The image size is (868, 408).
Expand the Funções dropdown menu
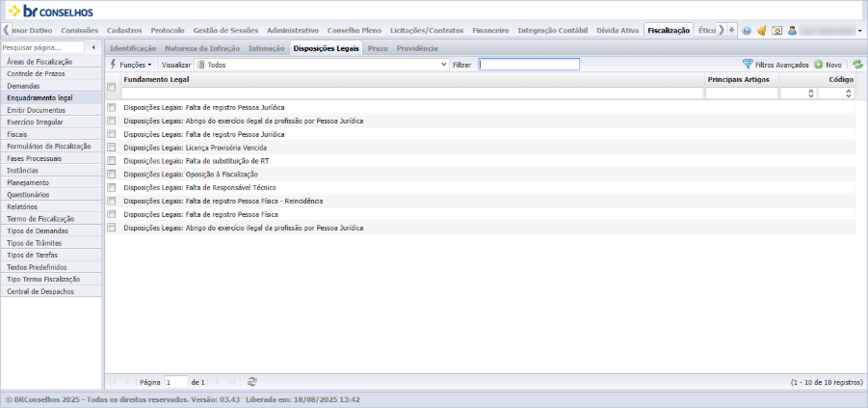(149, 66)
